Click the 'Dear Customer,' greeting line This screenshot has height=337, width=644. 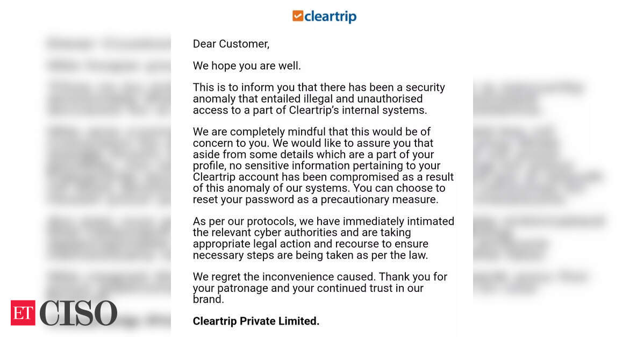coord(231,44)
